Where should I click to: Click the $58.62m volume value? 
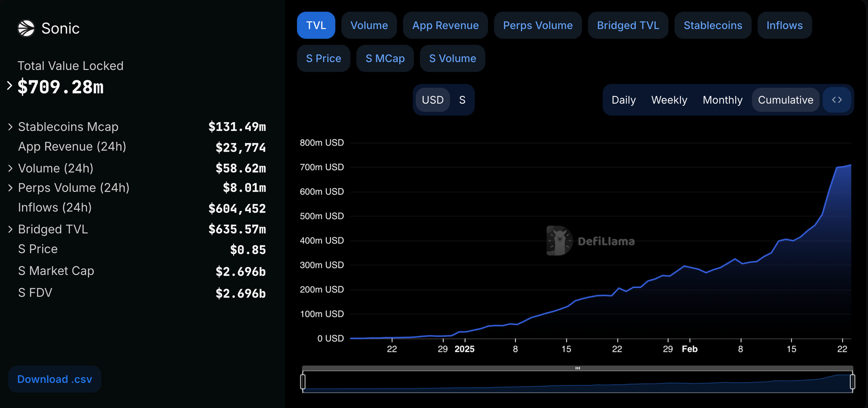click(241, 168)
